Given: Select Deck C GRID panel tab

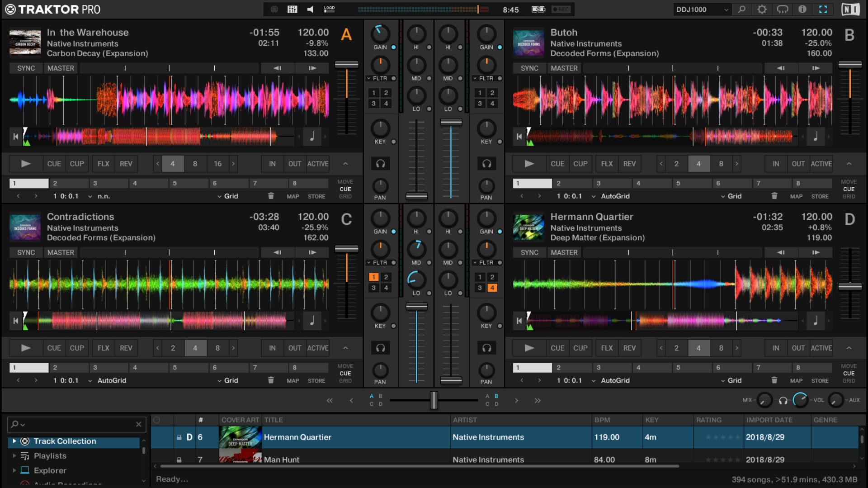Looking at the screenshot, I should pos(345,381).
